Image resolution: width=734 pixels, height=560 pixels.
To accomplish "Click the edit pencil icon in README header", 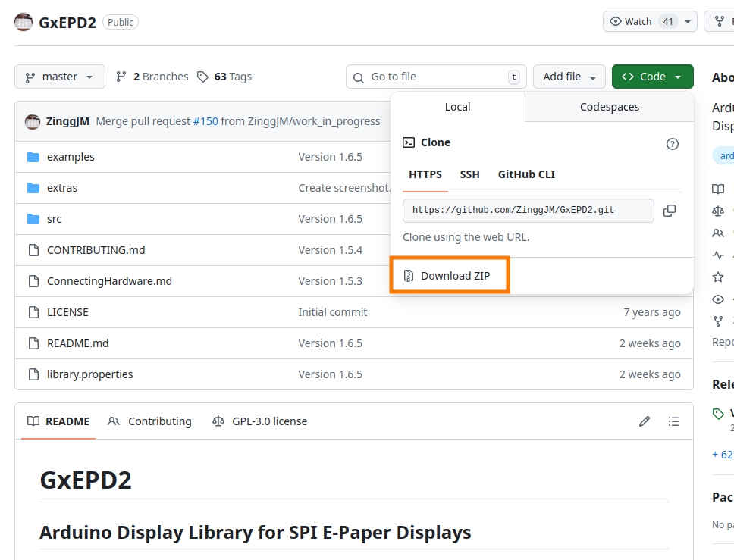I will tap(645, 421).
